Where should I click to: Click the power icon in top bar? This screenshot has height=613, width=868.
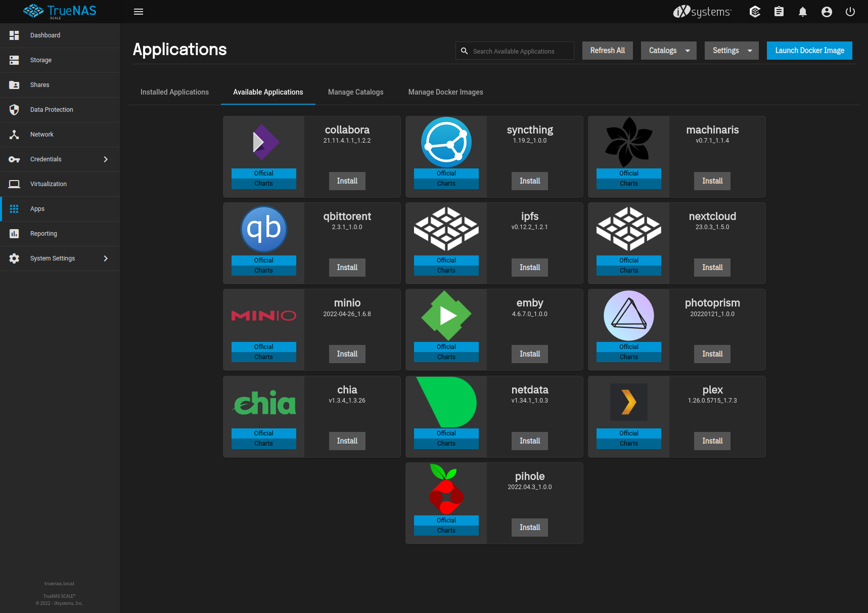(850, 12)
